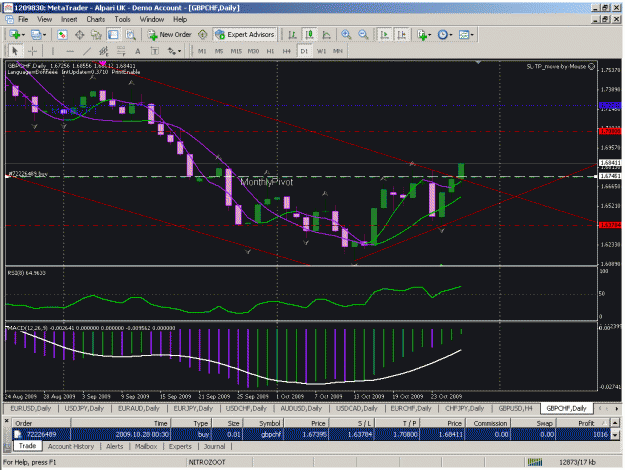Open the Templates dropdown

point(466,35)
